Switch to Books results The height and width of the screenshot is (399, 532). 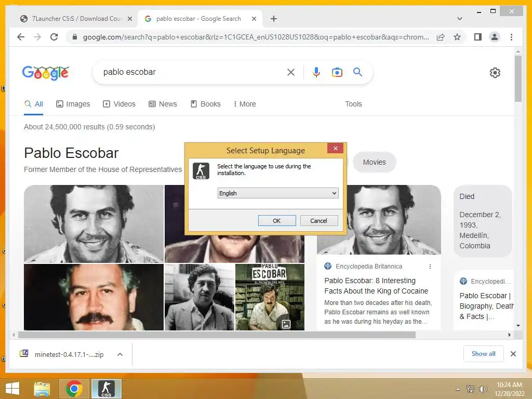206,104
